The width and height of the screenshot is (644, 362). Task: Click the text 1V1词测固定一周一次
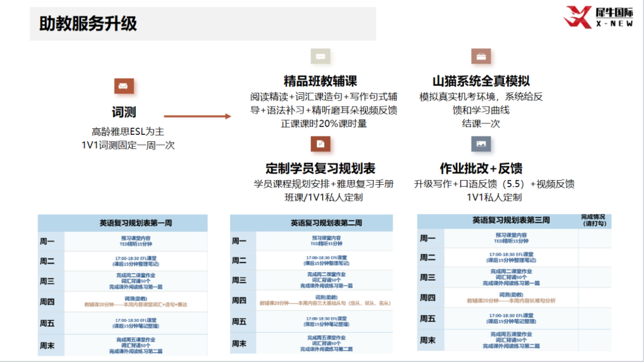[x=128, y=145]
